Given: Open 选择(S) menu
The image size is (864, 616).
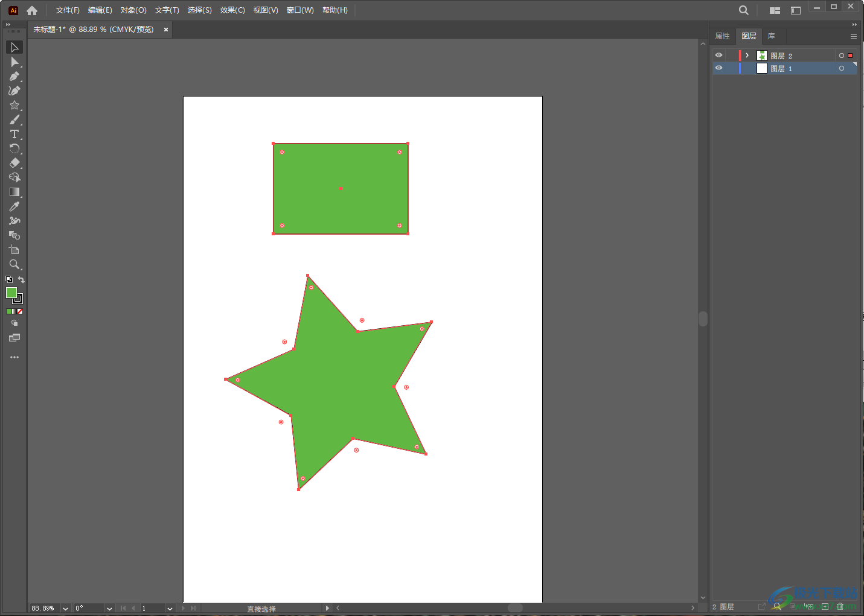Looking at the screenshot, I should pyautogui.click(x=200, y=10).
